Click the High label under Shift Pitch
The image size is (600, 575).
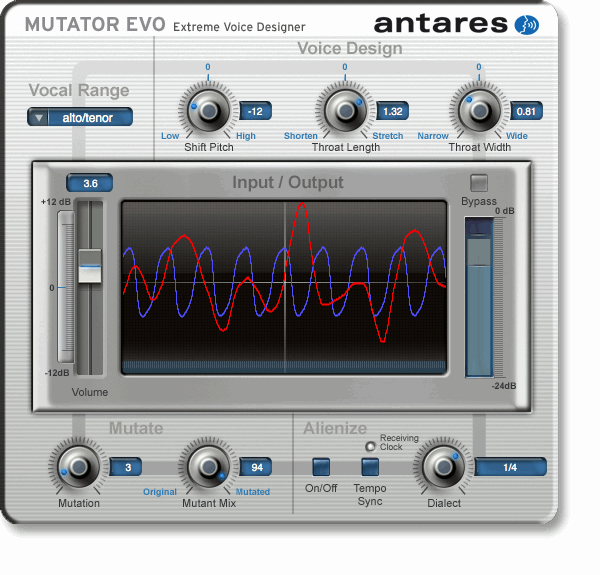click(x=246, y=136)
